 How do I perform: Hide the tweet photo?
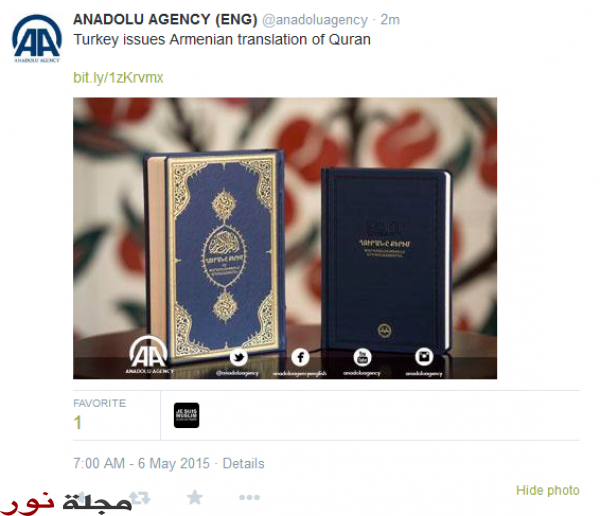[x=548, y=490]
